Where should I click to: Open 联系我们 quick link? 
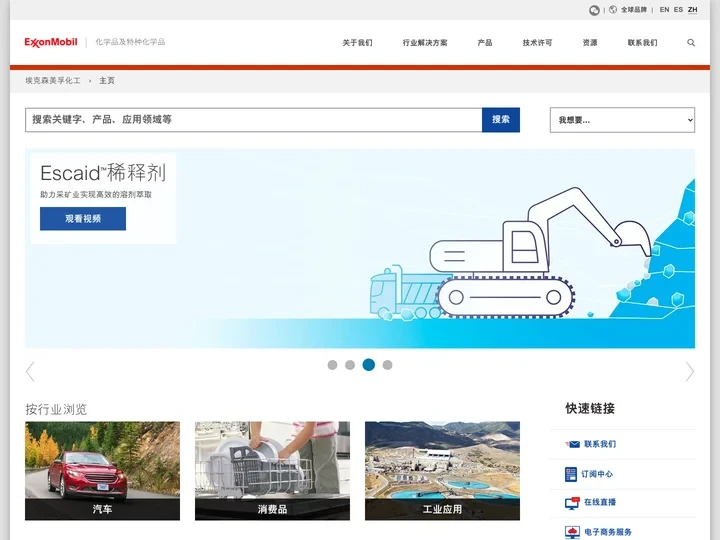[600, 444]
